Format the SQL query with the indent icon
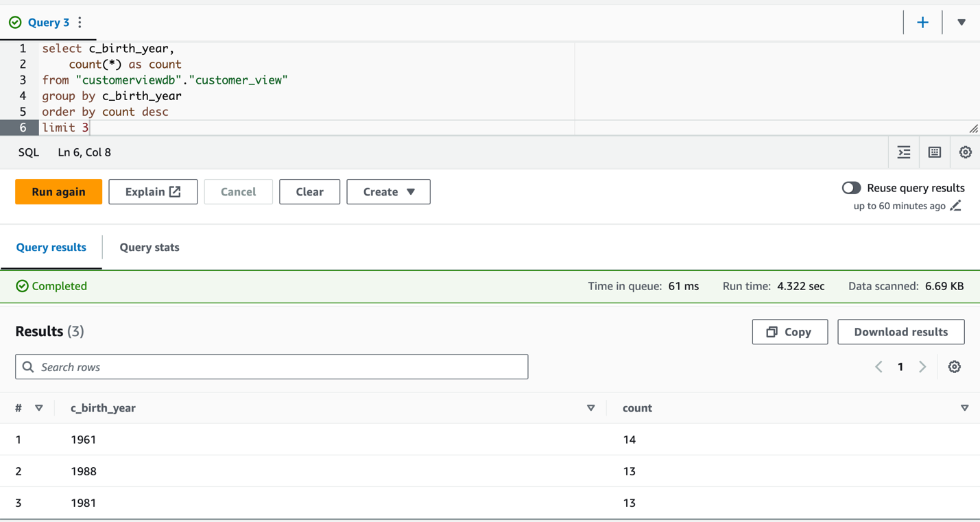980x522 pixels. coord(904,152)
